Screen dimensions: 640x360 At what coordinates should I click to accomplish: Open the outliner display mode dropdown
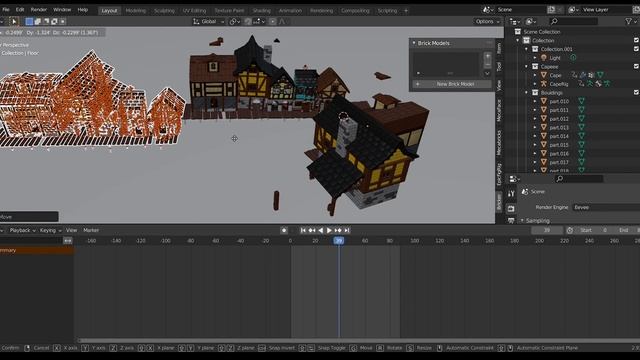pyautogui.click(x=515, y=21)
